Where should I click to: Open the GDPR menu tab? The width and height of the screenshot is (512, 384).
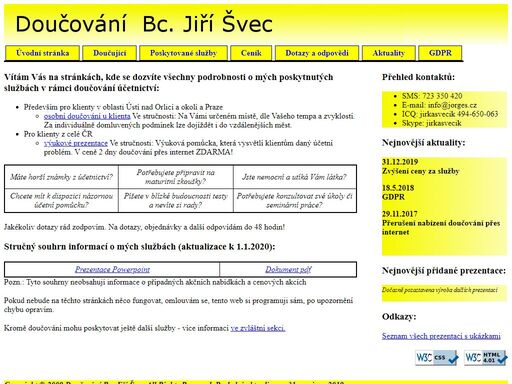(x=440, y=53)
